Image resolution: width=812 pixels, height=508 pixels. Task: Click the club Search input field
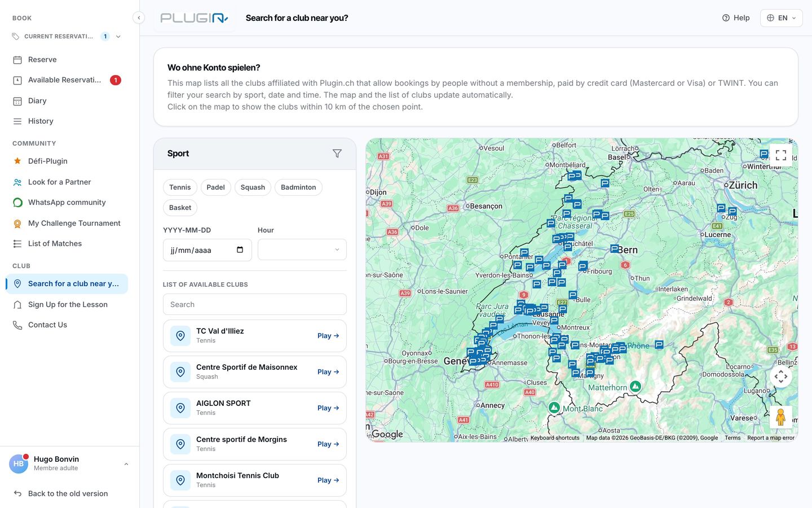pos(255,304)
